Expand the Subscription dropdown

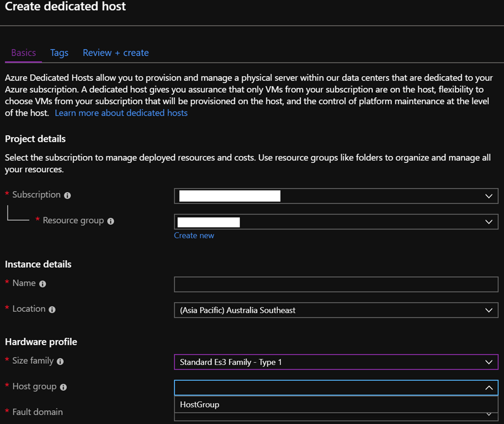pos(488,196)
